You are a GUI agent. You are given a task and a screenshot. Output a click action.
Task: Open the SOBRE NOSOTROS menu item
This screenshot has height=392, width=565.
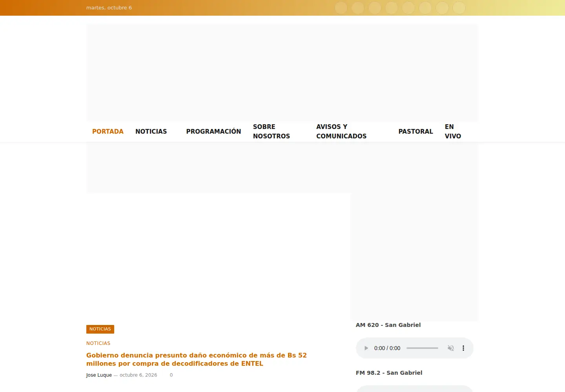pos(272,132)
